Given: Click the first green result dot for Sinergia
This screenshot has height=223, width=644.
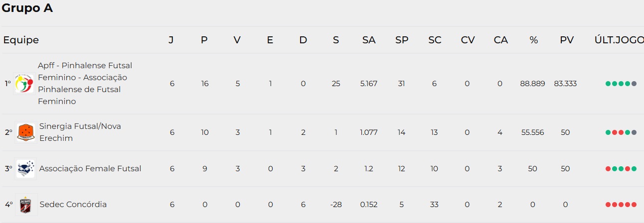Looking at the screenshot, I should tap(608, 132).
